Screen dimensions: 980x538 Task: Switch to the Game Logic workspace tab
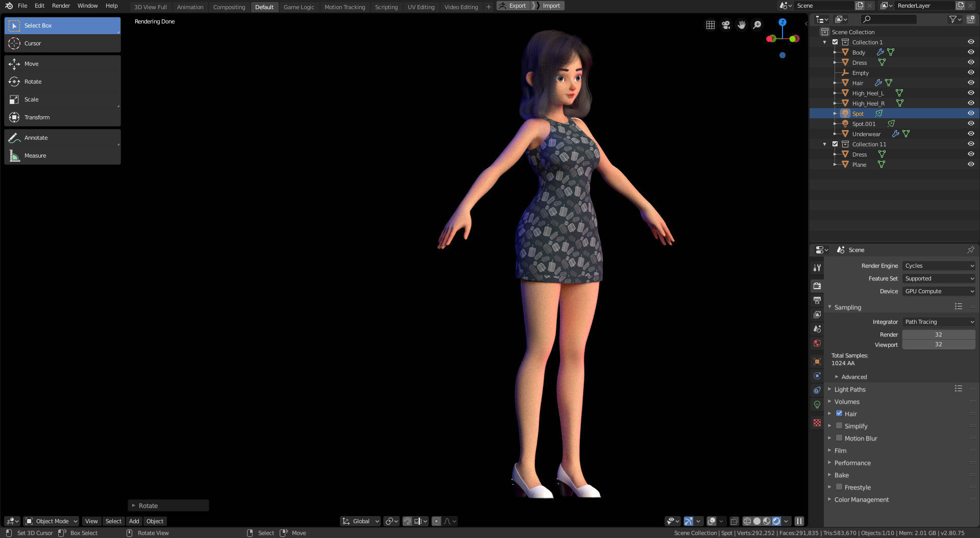(299, 7)
